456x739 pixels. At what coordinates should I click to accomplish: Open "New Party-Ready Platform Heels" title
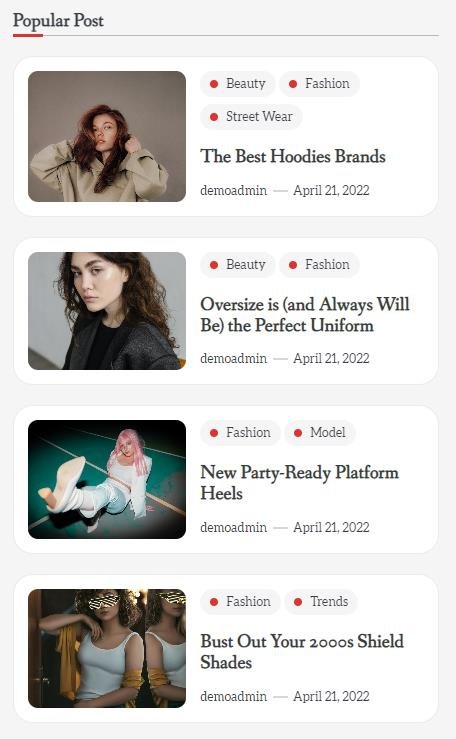click(x=300, y=483)
